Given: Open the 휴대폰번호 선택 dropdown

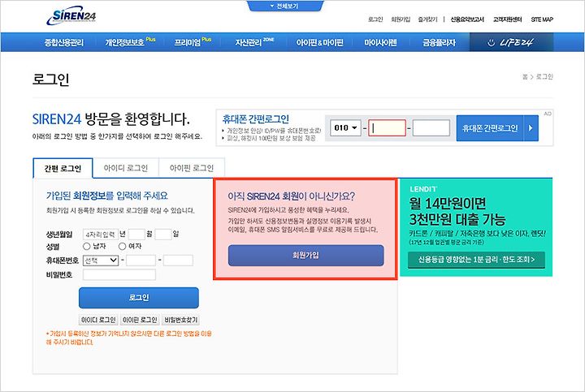Looking at the screenshot, I should (101, 261).
